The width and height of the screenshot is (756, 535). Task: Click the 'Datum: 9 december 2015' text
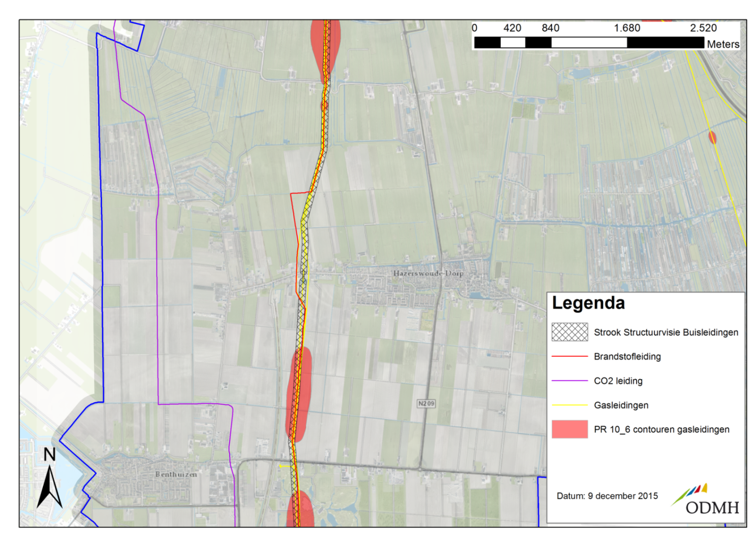[x=607, y=496]
